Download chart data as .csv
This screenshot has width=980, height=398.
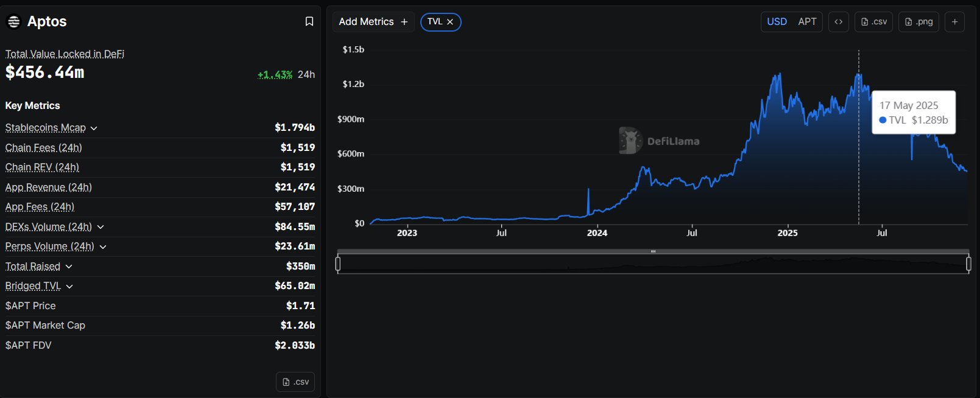click(874, 22)
